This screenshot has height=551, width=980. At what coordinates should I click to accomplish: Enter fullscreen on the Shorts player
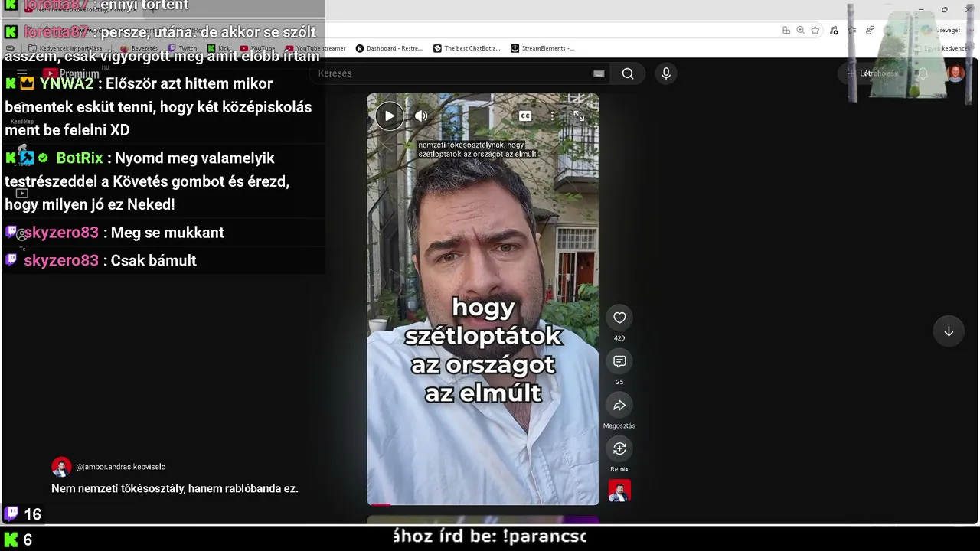(579, 116)
